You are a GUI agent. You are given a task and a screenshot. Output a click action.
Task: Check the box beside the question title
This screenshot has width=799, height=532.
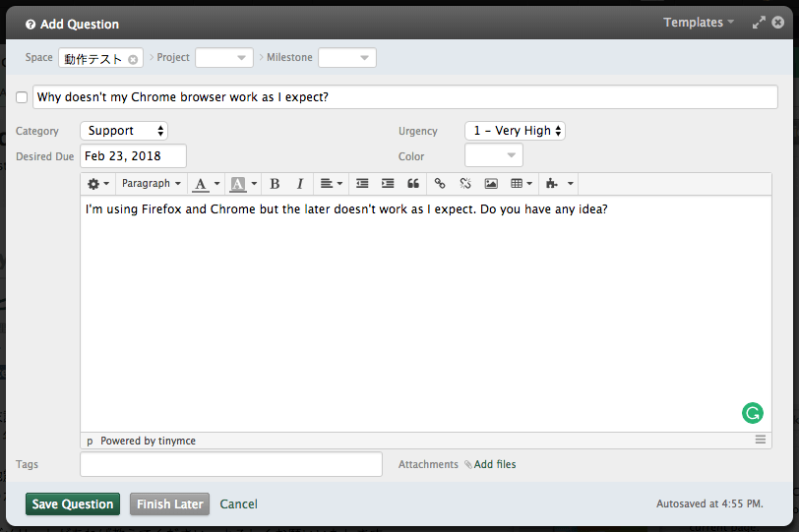(22, 97)
